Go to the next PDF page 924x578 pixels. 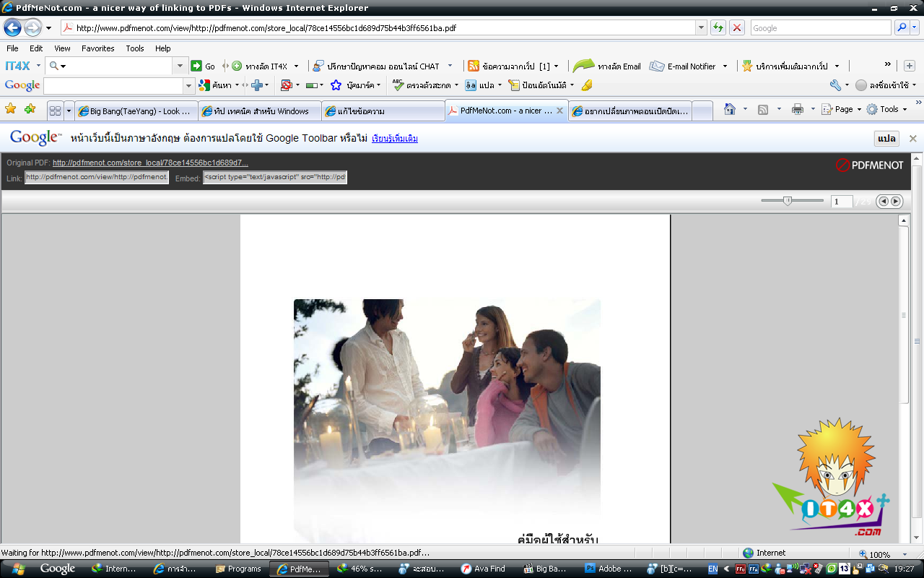pos(896,202)
